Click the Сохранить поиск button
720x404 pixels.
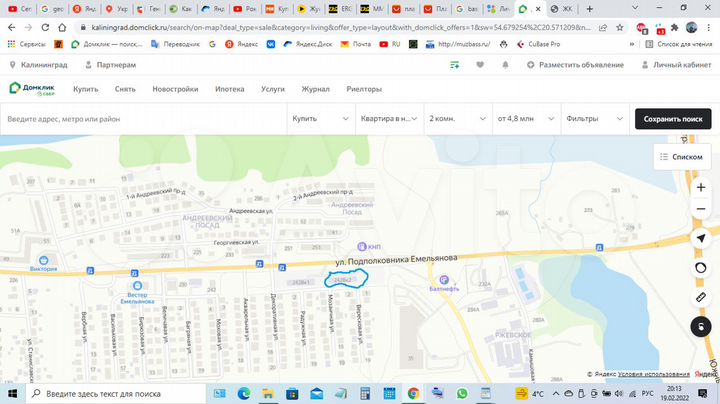pos(673,119)
